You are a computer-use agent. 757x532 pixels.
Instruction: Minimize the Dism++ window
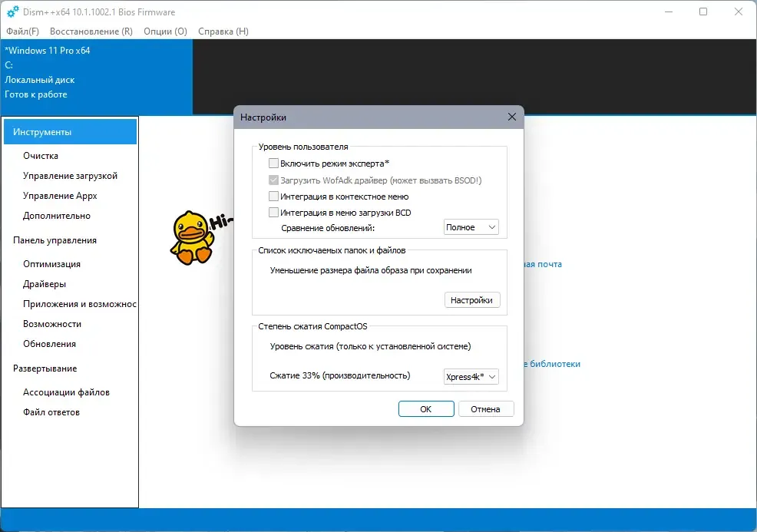point(669,12)
